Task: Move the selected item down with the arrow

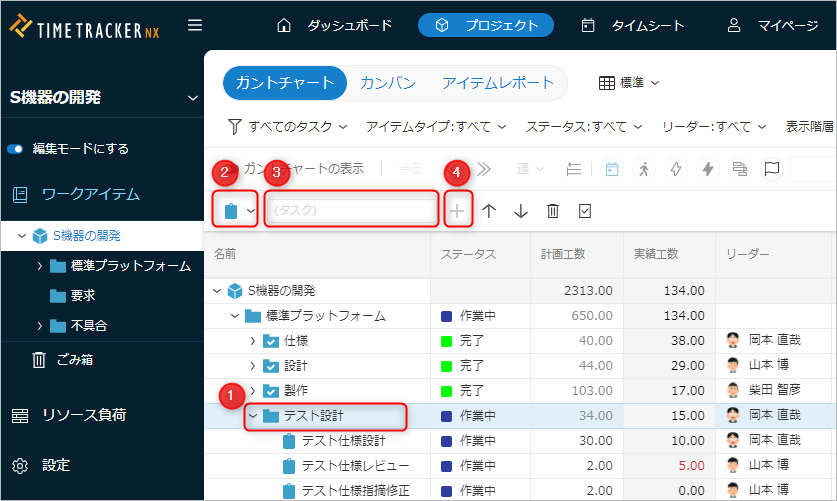Action: pyautogui.click(x=521, y=211)
